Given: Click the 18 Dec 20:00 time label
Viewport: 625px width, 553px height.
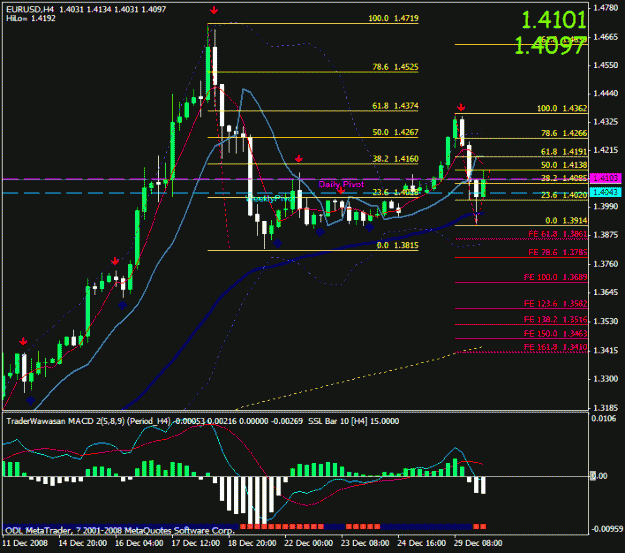Looking at the screenshot, I should click(x=252, y=543).
